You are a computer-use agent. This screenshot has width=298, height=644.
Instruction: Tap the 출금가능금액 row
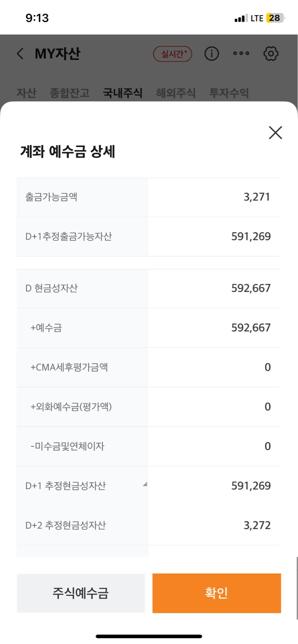click(149, 197)
